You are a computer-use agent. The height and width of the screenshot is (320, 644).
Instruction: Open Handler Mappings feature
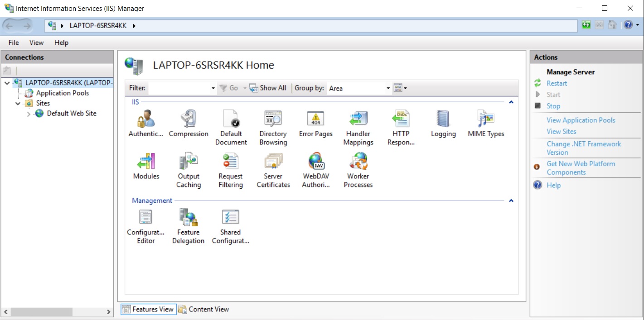[x=358, y=127]
